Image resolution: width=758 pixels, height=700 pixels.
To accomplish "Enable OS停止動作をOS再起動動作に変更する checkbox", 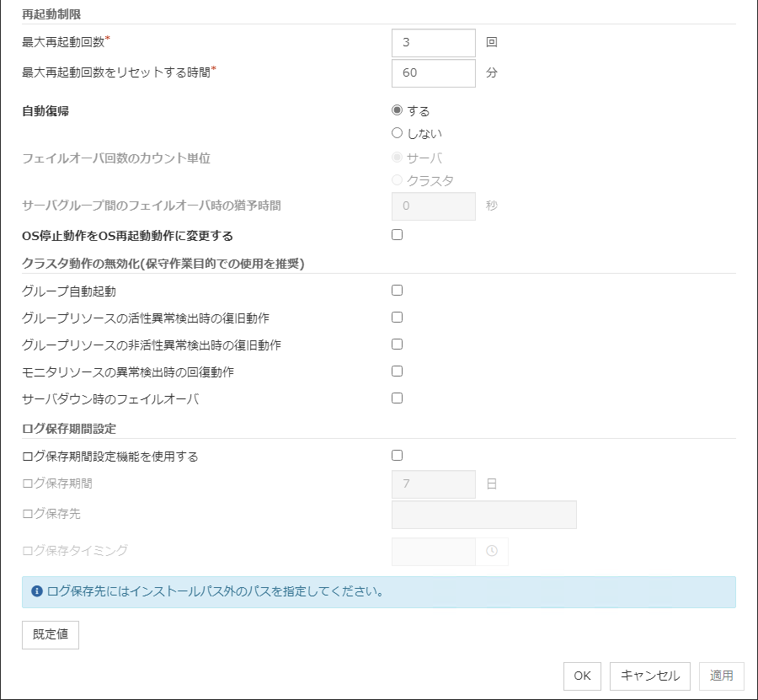I will click(398, 235).
